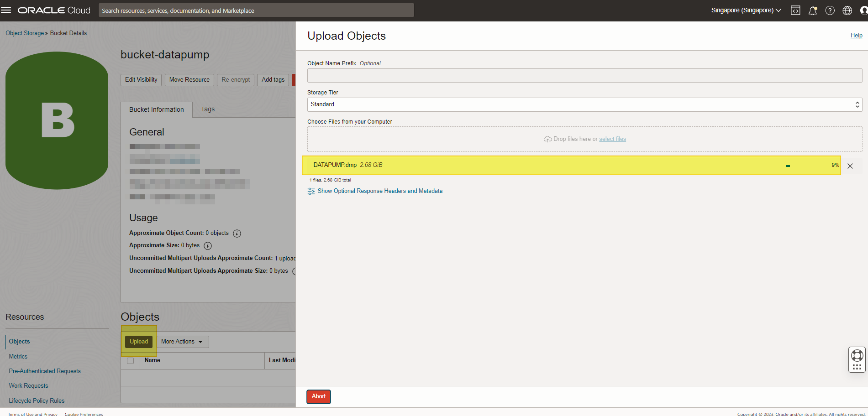The width and height of the screenshot is (868, 416).
Task: Switch to the Tags tab
Action: tap(208, 109)
